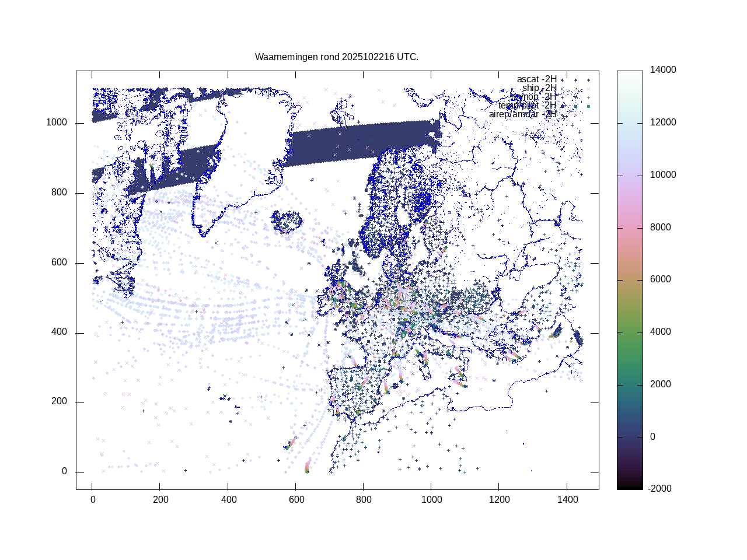The width and height of the screenshot is (747, 560).
Task: Click the rightmost ascat diamond legend marker
Action: (588, 80)
